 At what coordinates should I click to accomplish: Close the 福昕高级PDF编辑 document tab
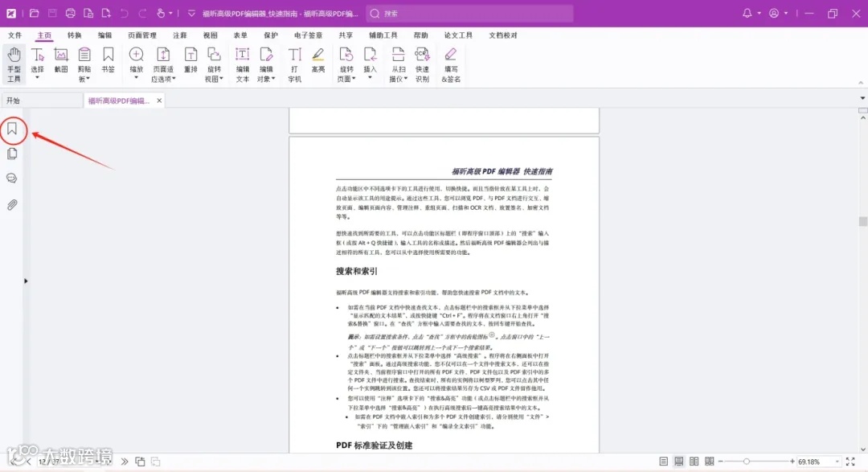coord(159,101)
